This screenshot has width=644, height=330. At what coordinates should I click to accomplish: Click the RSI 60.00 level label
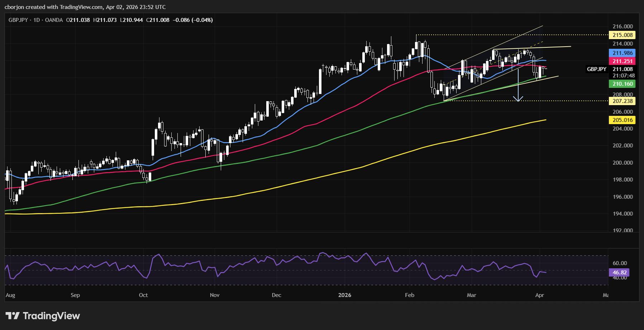[620, 263]
